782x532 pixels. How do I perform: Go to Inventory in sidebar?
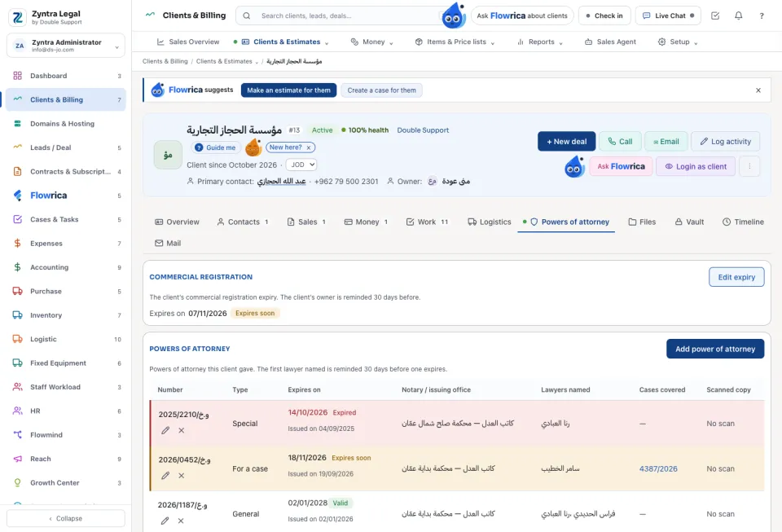pos(66,315)
